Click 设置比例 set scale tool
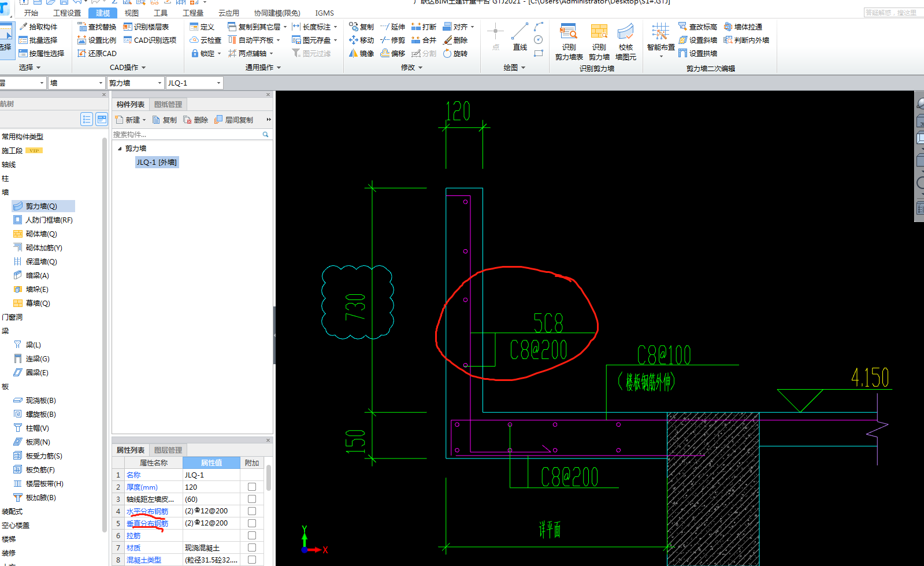This screenshot has height=566, width=924. coord(97,40)
